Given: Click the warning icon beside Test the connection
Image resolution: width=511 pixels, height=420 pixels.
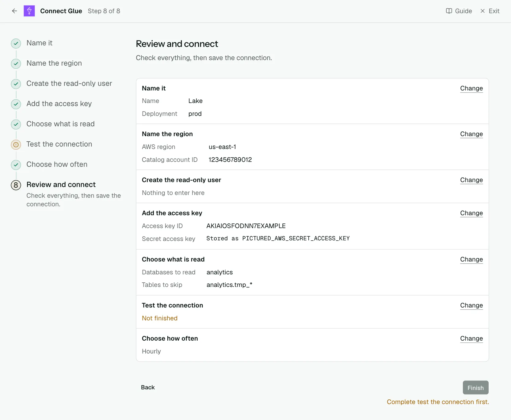Looking at the screenshot, I should pyautogui.click(x=16, y=144).
